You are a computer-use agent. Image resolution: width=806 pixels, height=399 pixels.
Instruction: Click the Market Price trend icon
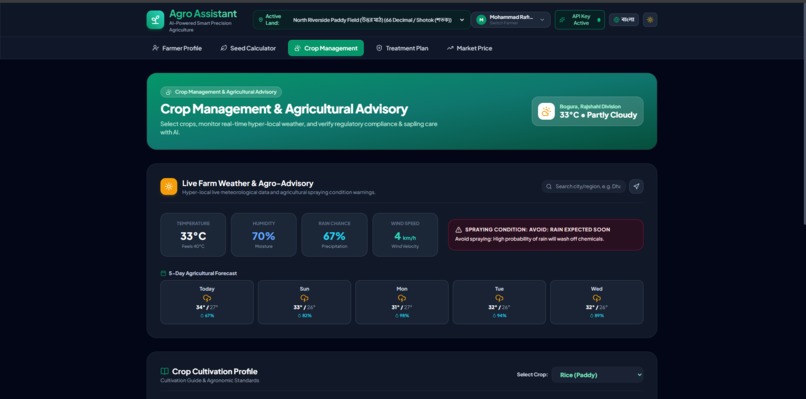tap(450, 48)
